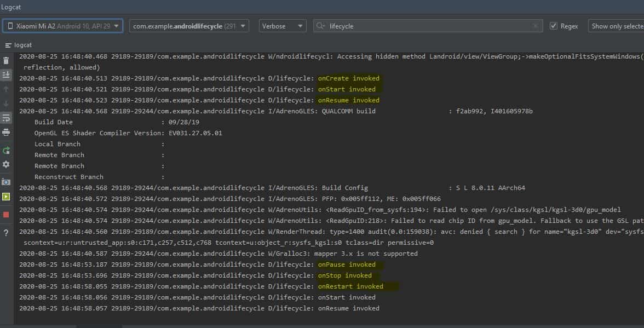Viewport: 644px width, 328px height.
Task: Click Screen capture camera icon
Action: pyautogui.click(x=6, y=182)
